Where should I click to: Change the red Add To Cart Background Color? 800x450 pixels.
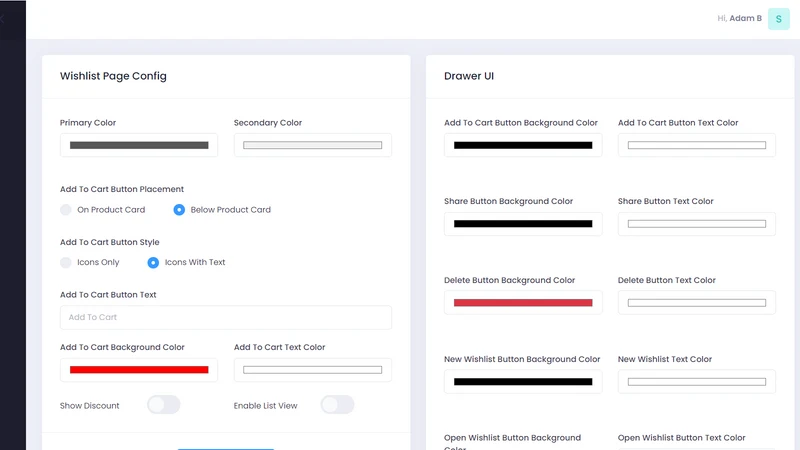[x=139, y=370]
